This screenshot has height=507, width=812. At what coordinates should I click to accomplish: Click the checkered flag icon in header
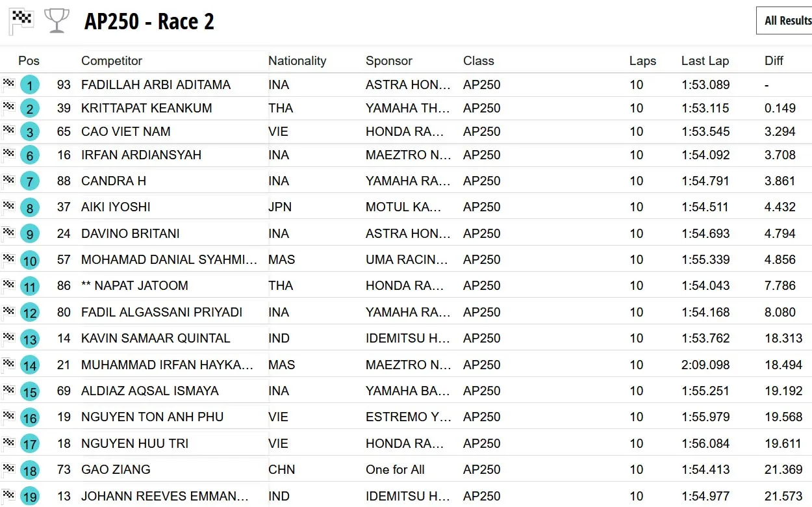click(x=21, y=21)
